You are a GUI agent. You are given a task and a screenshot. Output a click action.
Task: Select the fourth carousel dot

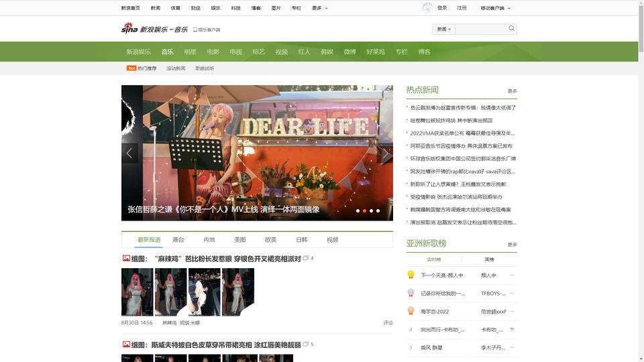(378, 211)
